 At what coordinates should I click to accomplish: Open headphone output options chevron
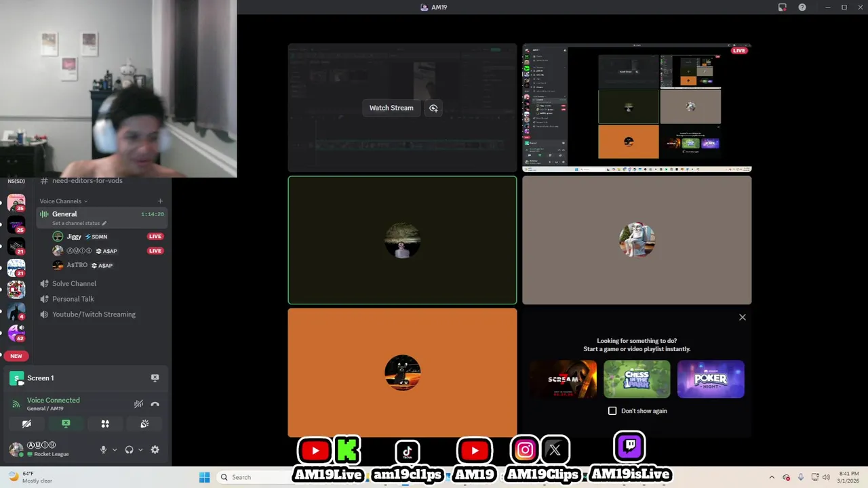[140, 449]
